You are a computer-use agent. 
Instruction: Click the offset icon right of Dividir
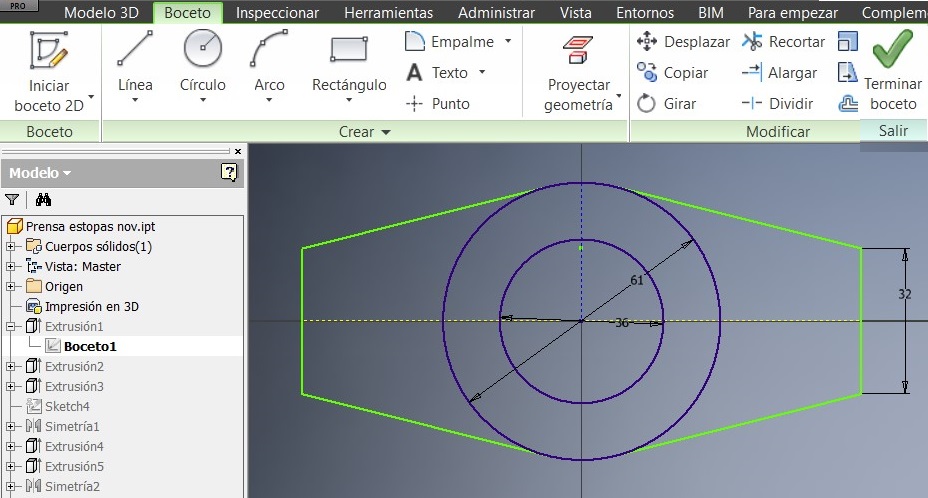tap(848, 104)
